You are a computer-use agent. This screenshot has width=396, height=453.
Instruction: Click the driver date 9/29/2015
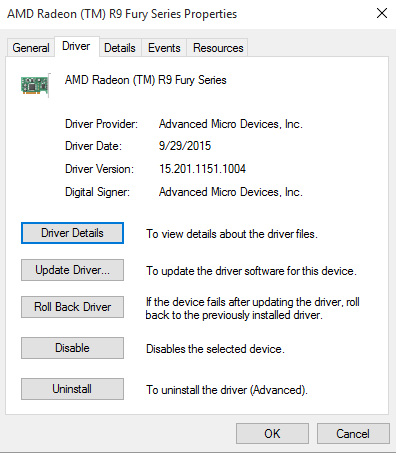185,146
